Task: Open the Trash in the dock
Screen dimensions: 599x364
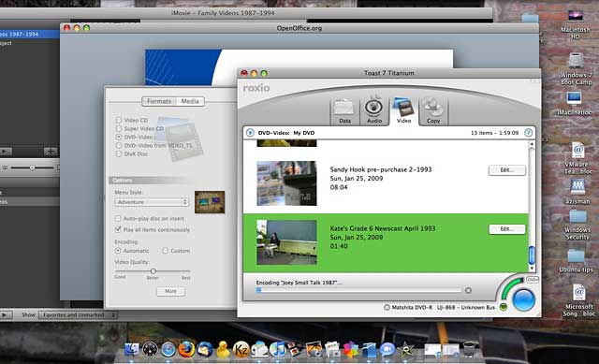Action: click(x=469, y=349)
